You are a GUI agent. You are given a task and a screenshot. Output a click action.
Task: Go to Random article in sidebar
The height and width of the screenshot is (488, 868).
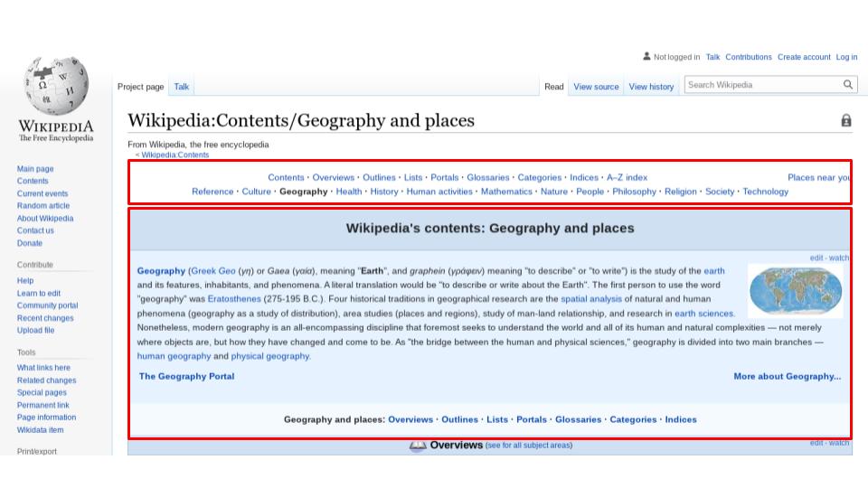[x=43, y=206]
